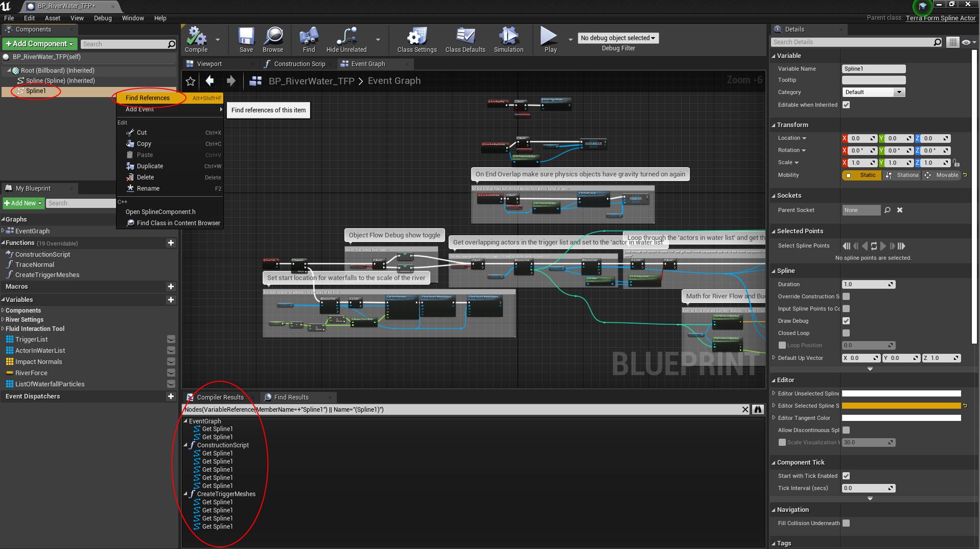Viewport: 980px width, 549px height.
Task: Open the Category Default dropdown
Action: [873, 93]
